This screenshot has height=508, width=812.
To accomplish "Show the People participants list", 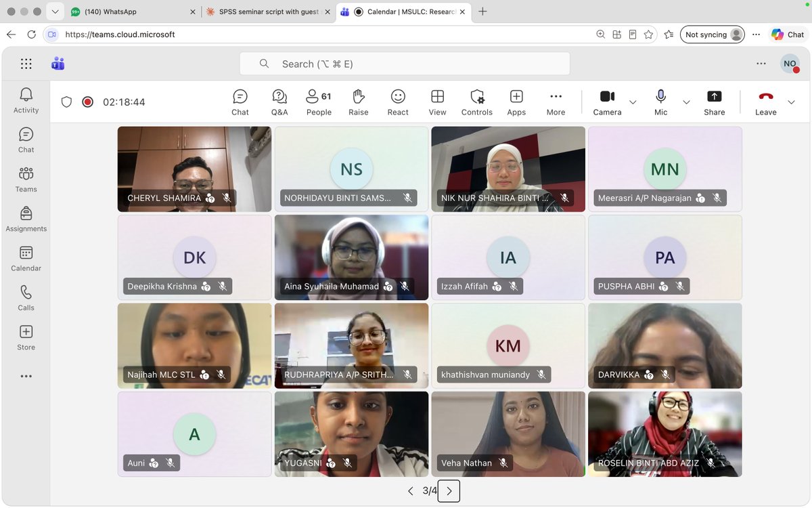I will pos(319,102).
